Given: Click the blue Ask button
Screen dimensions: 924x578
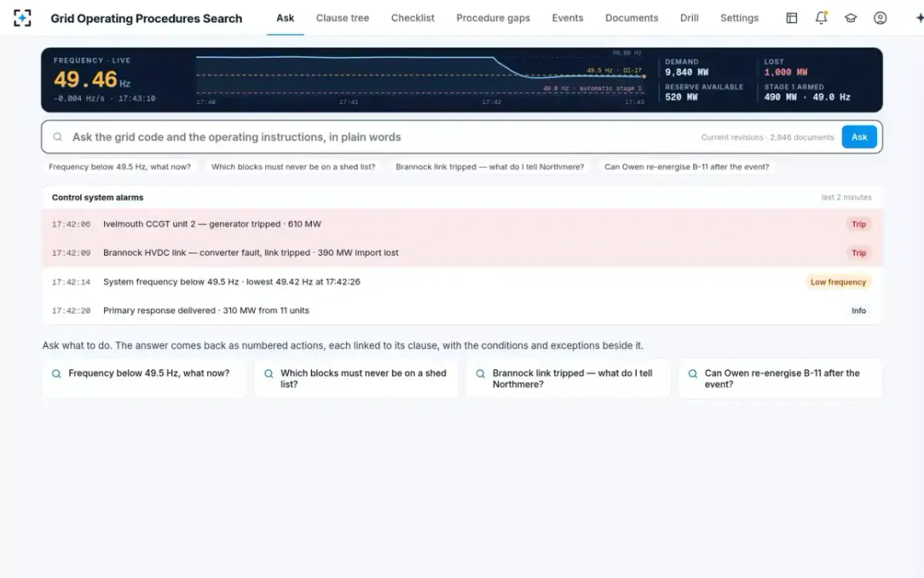Looking at the screenshot, I should click(859, 137).
